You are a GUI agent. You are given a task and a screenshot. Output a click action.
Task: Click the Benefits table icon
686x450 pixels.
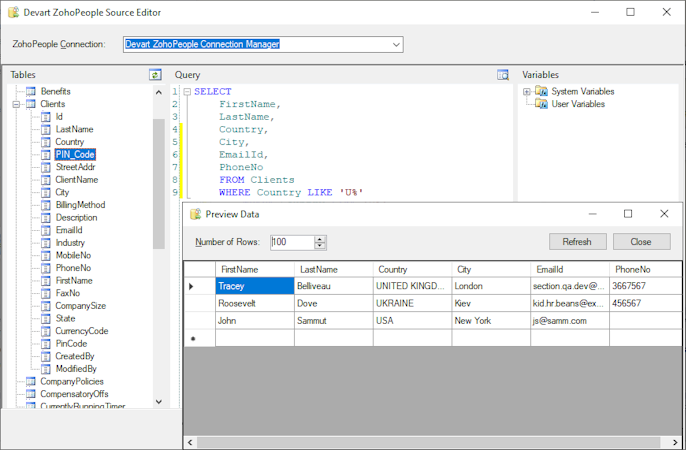pyautogui.click(x=30, y=91)
